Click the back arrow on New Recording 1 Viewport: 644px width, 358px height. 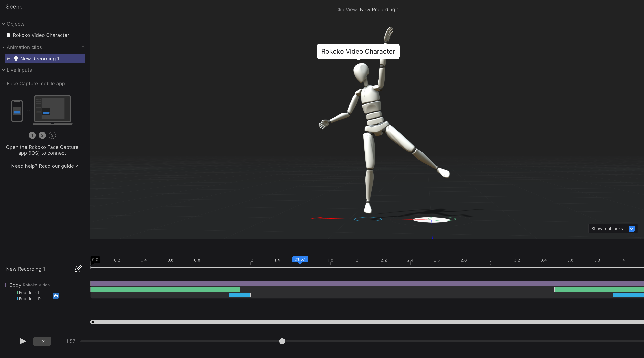(x=8, y=59)
